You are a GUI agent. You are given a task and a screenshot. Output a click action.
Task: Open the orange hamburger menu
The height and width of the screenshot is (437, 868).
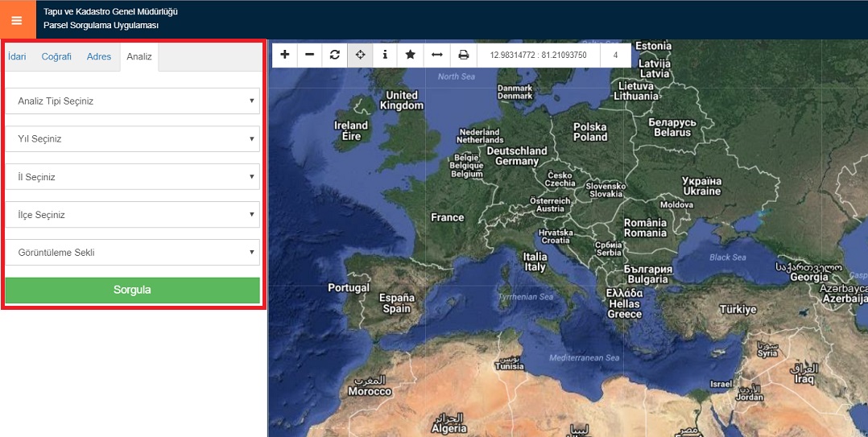coord(17,20)
